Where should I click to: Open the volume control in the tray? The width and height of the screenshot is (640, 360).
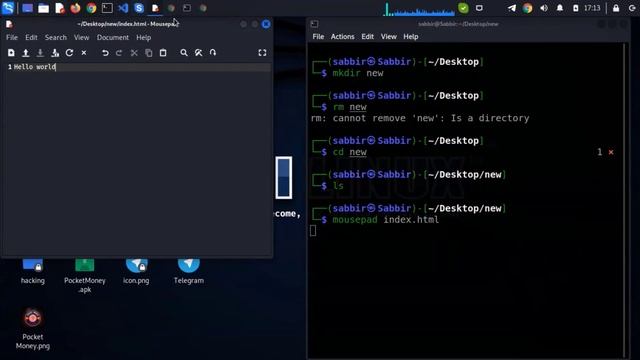[x=544, y=8]
